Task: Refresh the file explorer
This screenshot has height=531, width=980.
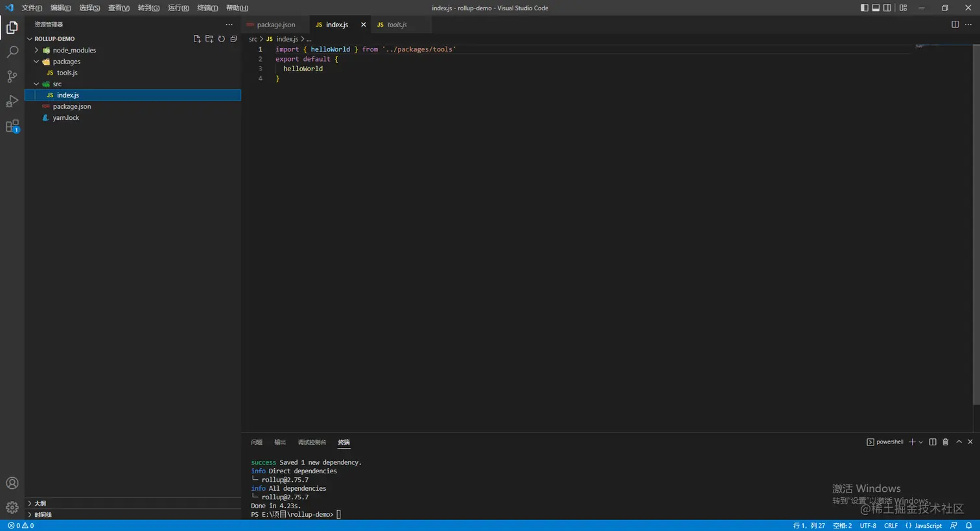Action: (221, 39)
